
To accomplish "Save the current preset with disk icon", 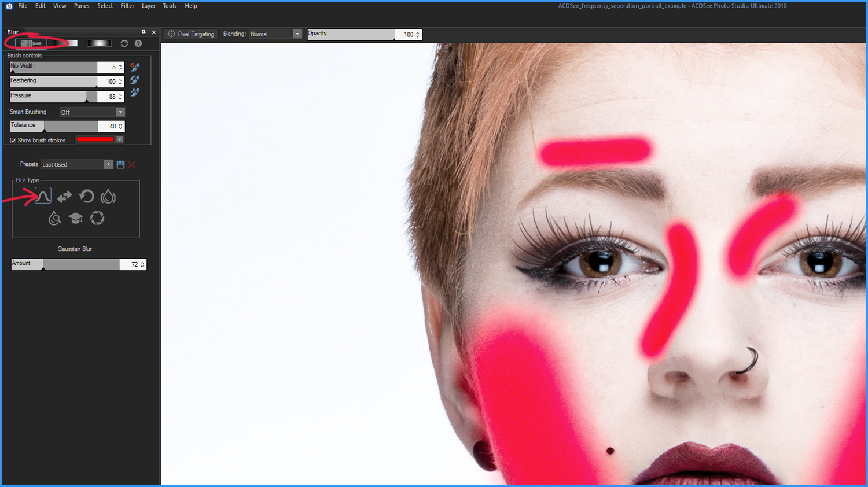I will 120,165.
